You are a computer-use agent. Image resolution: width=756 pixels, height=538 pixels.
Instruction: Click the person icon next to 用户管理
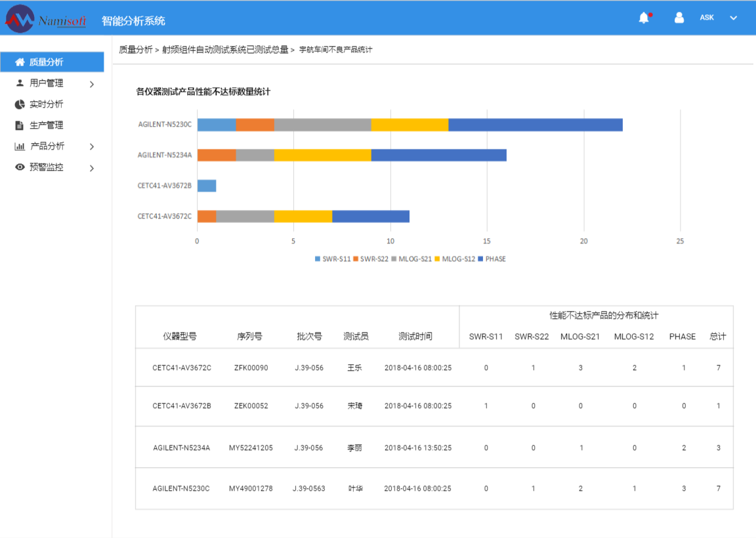[x=20, y=83]
